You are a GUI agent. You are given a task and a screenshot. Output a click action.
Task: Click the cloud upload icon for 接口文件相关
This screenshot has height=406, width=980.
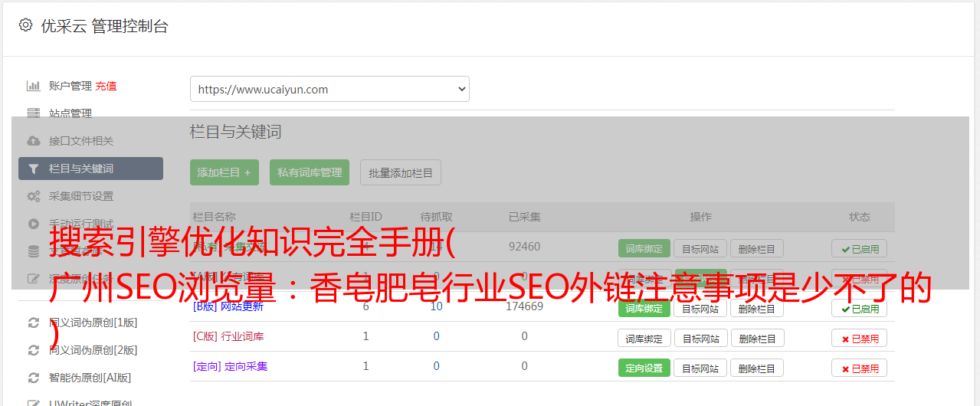[x=33, y=141]
